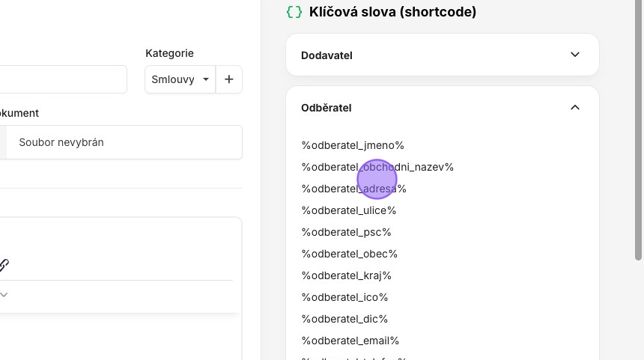Click the link attachment icon in editor
Viewport: 644px width, 360px height.
[x=4, y=265]
